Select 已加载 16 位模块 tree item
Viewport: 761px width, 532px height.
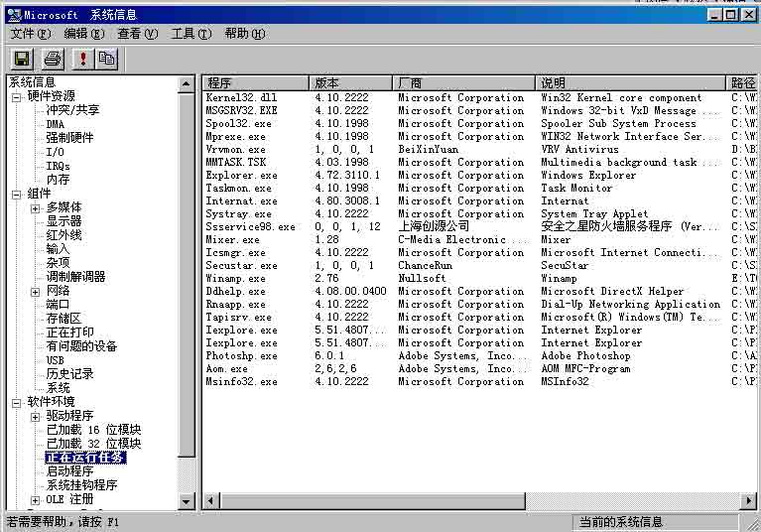[93, 430]
